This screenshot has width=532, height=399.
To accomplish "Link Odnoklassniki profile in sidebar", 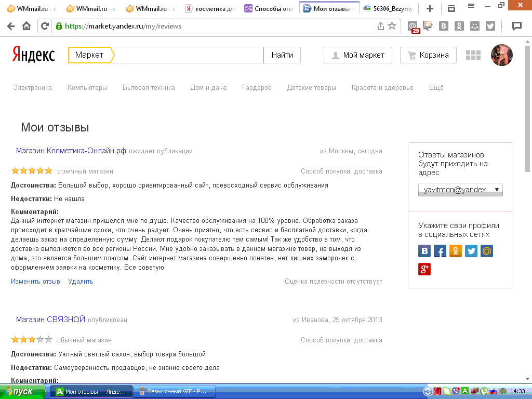I will tap(456, 251).
